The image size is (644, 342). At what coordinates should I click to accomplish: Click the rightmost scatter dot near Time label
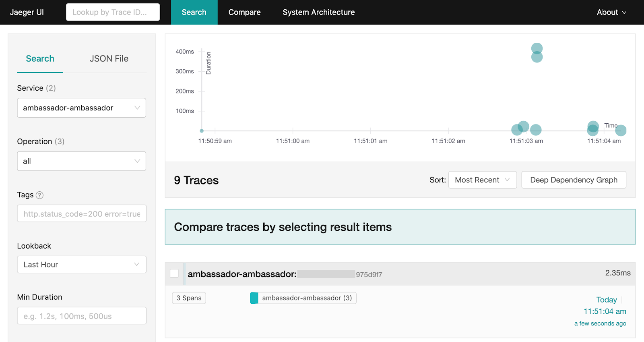pos(621,131)
